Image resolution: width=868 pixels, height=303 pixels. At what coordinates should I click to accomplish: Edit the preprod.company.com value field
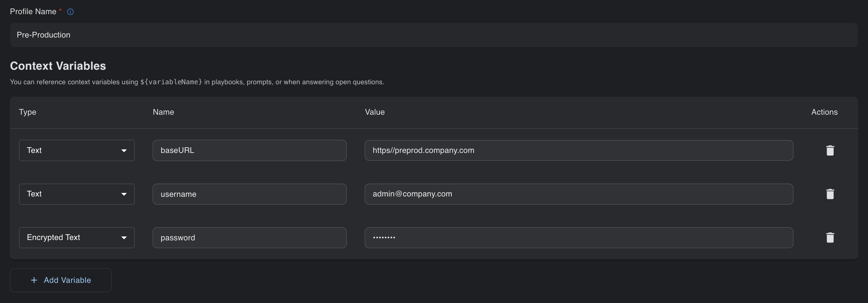point(579,150)
